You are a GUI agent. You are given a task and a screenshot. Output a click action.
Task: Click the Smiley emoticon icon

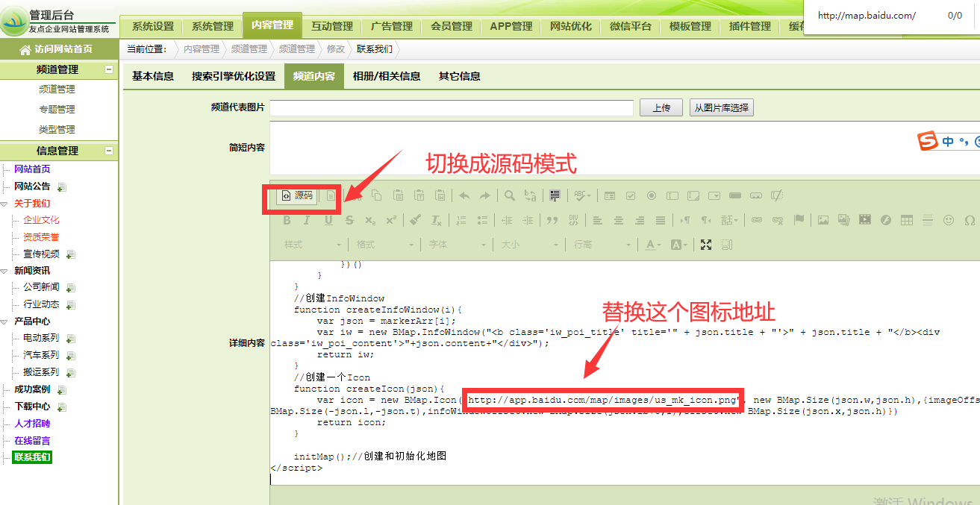(x=949, y=220)
